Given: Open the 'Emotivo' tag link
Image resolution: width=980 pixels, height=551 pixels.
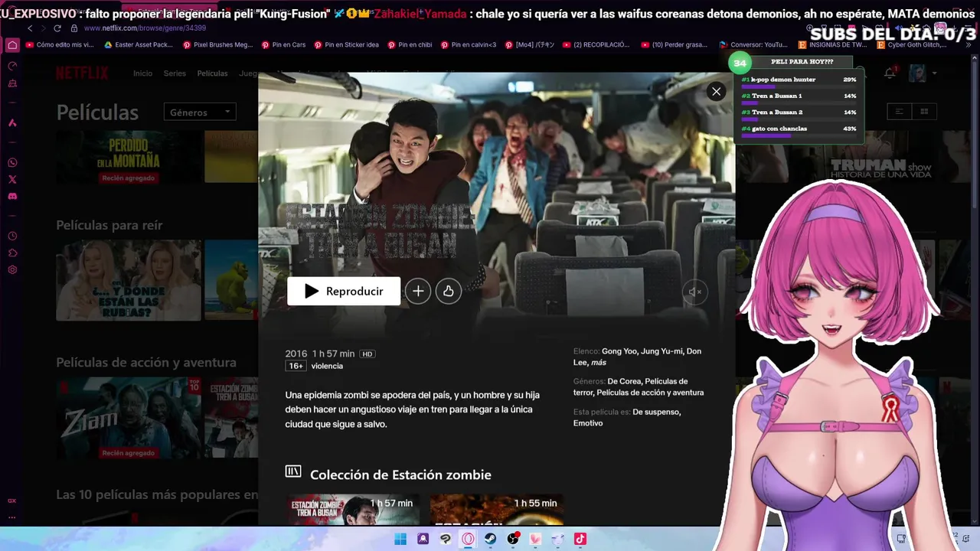Looking at the screenshot, I should [x=588, y=423].
